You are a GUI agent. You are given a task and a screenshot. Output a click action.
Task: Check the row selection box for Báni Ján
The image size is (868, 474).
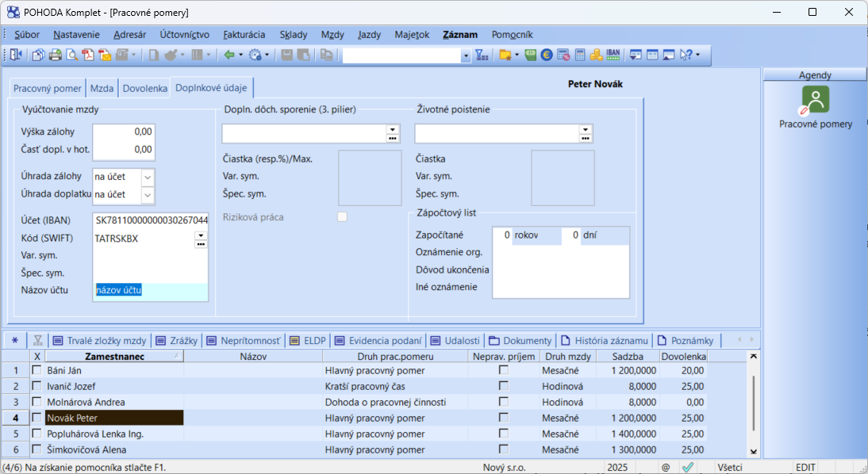pos(36,370)
